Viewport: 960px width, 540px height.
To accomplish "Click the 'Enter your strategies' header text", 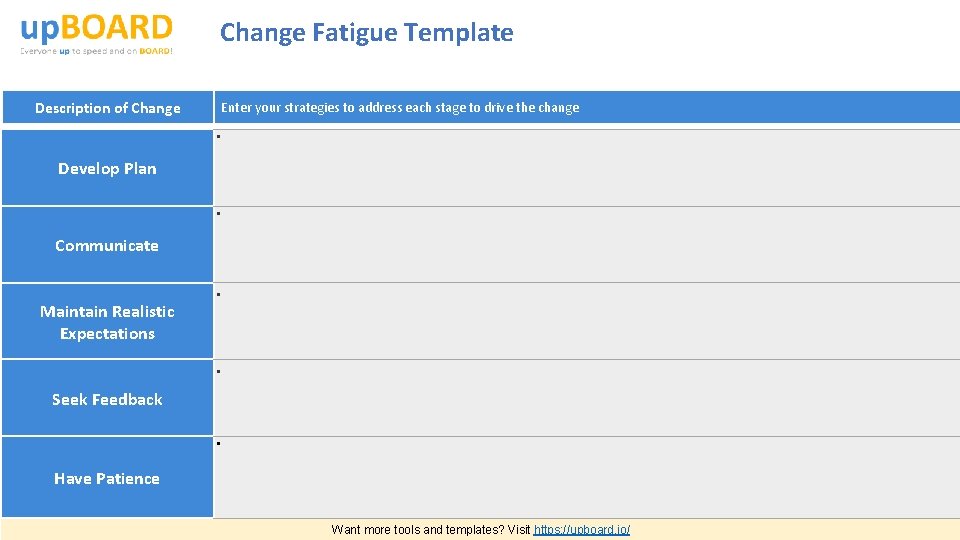I will [400, 108].
